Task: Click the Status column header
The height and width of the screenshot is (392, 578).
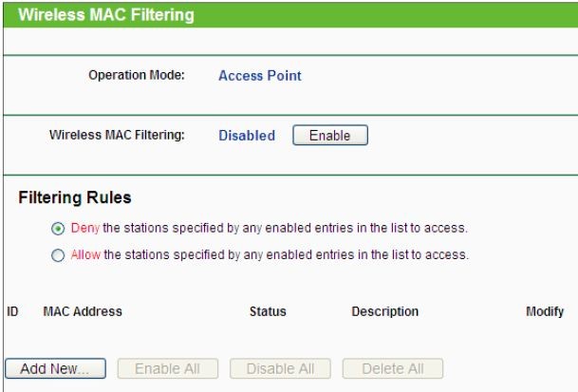Action: (x=268, y=311)
